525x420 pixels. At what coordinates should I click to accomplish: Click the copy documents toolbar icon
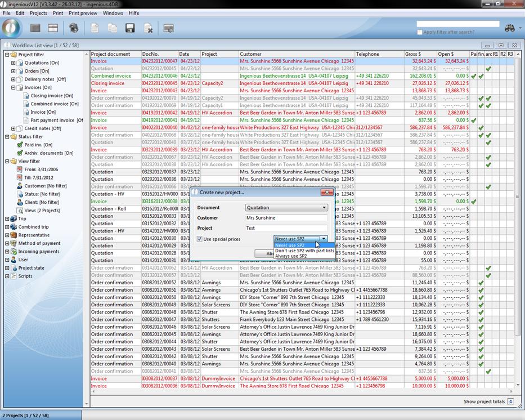113,28
